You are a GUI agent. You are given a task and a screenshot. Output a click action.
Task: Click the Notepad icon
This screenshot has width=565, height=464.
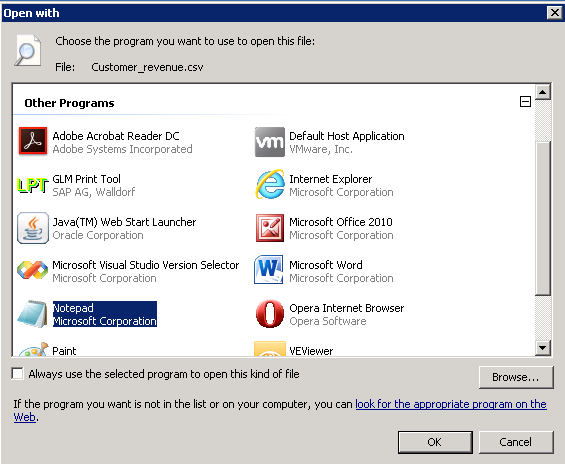(33, 314)
